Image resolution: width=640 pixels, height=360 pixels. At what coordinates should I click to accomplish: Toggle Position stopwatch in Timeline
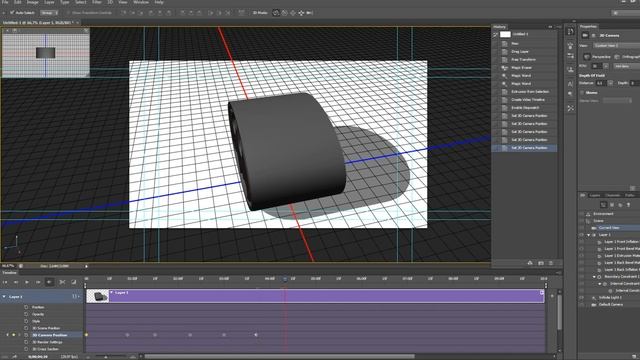26,307
